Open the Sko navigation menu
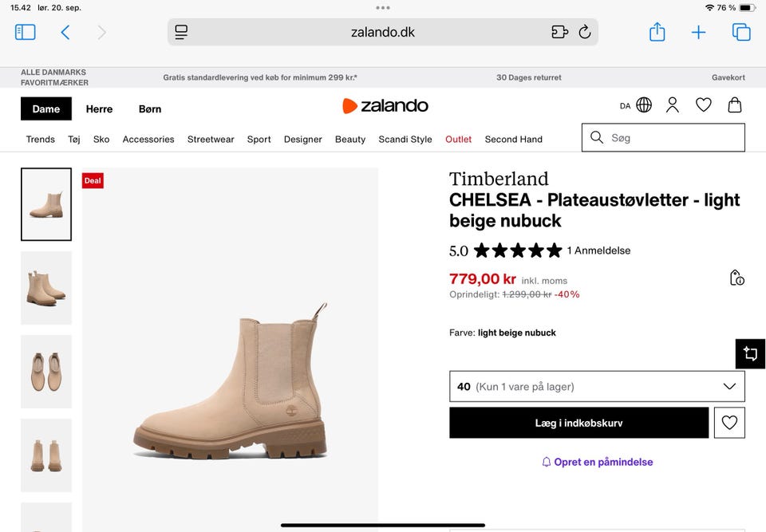The image size is (766, 532). pyautogui.click(x=101, y=139)
